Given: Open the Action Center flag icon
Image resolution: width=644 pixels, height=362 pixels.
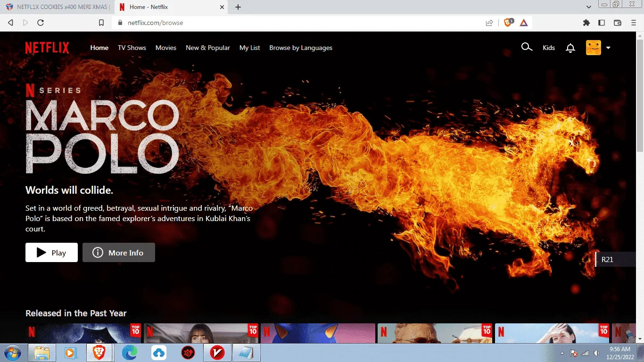Looking at the screenshot, I should click(x=574, y=353).
